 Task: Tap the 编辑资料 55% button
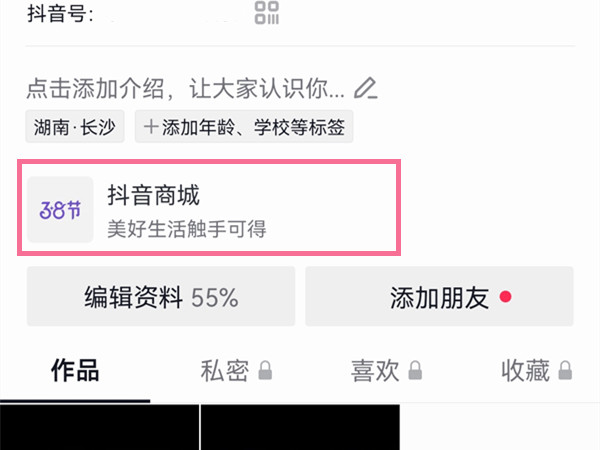[x=161, y=297]
